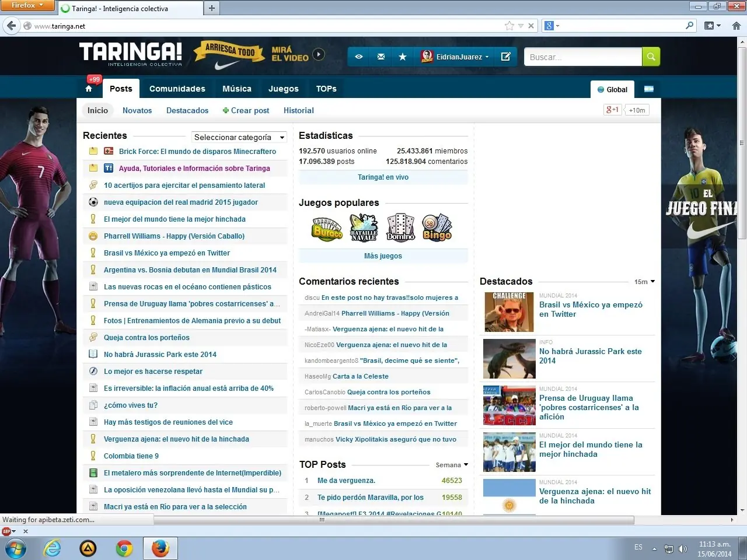
Task: Open the TOP Posts 'Semana' dropdown
Action: 452,465
